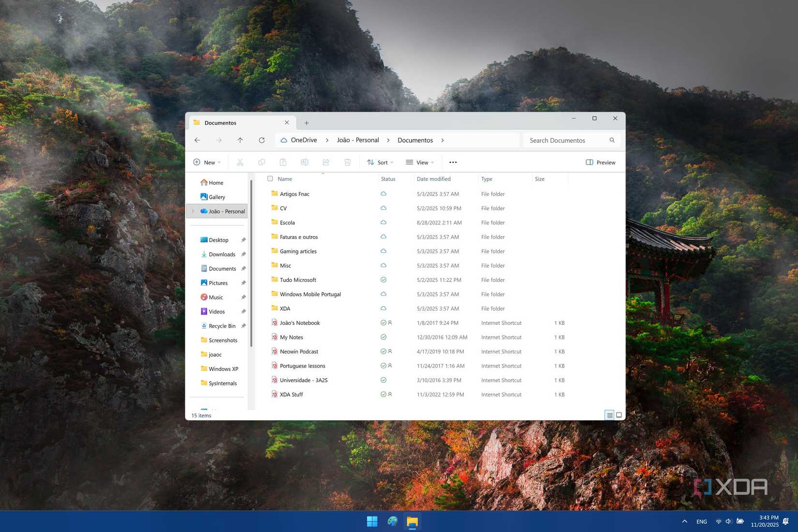The image size is (798, 532).
Task: Open the New dropdown menu
Action: pyautogui.click(x=207, y=163)
